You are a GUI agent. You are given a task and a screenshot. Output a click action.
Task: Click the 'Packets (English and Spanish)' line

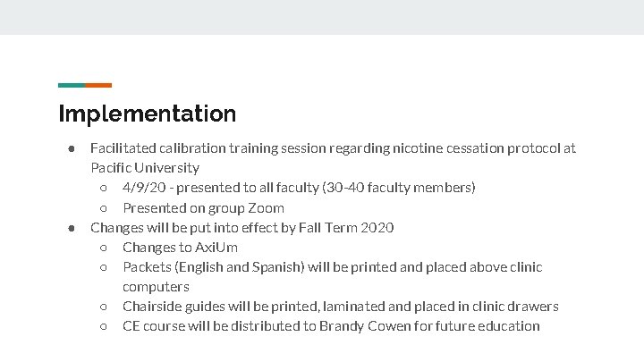pyautogui.click(x=332, y=267)
